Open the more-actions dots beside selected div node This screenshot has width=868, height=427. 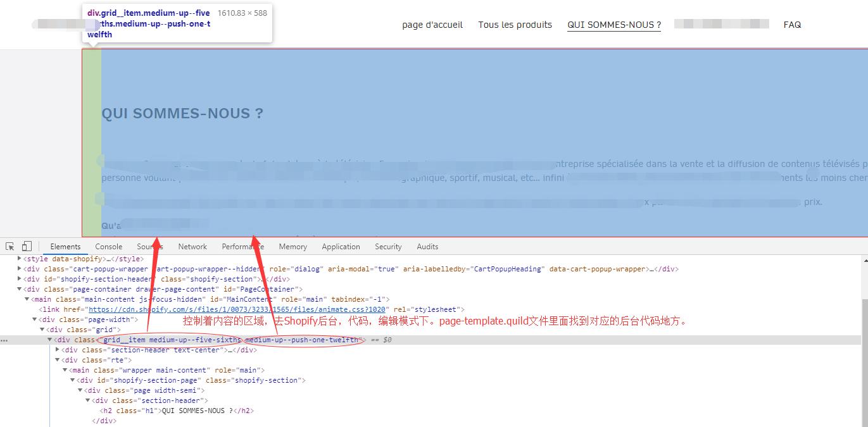(4, 340)
